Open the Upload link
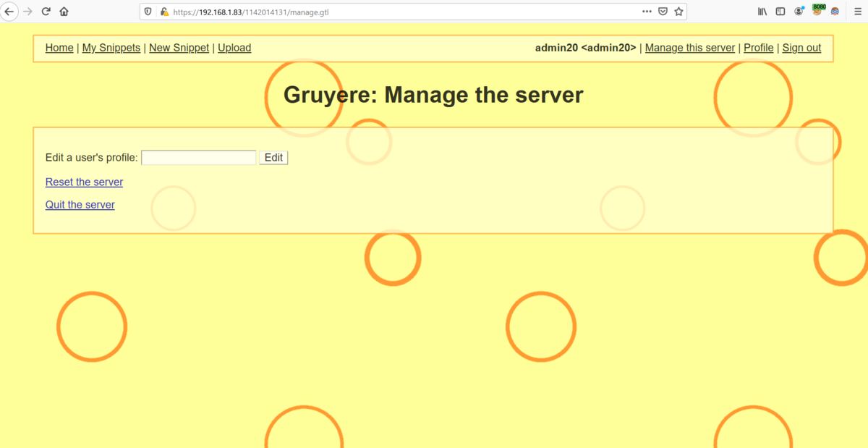 [x=234, y=48]
